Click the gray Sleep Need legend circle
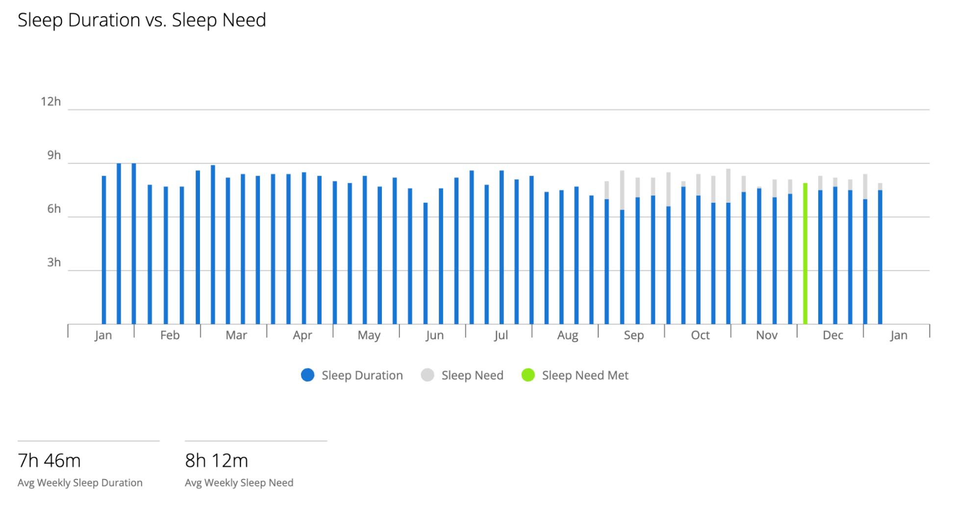Viewport: 980px width, 507px height. (427, 375)
